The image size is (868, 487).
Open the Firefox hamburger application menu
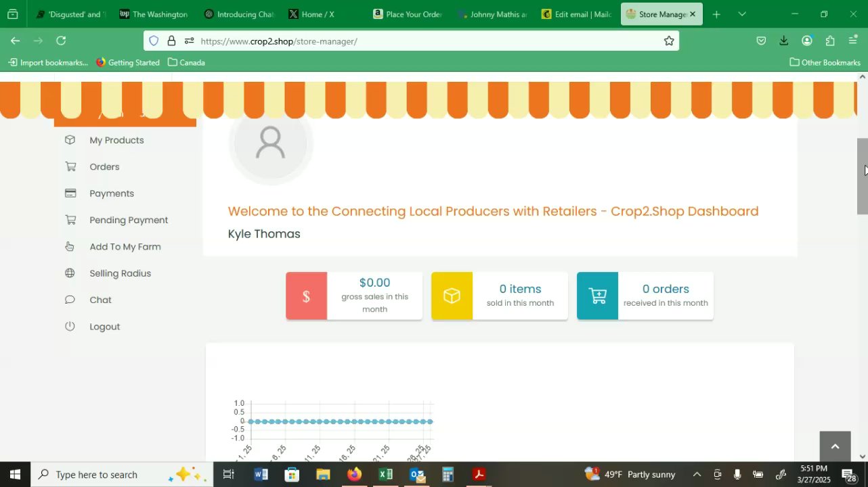(x=853, y=41)
